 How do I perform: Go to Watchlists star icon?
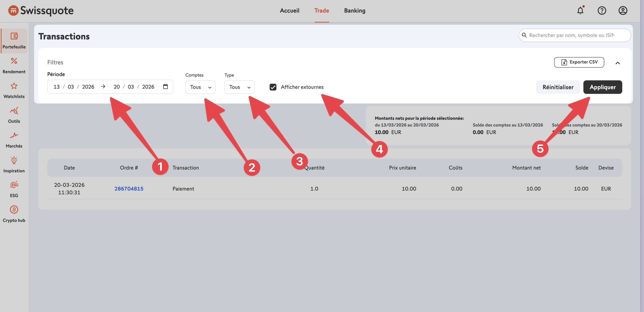(14, 86)
